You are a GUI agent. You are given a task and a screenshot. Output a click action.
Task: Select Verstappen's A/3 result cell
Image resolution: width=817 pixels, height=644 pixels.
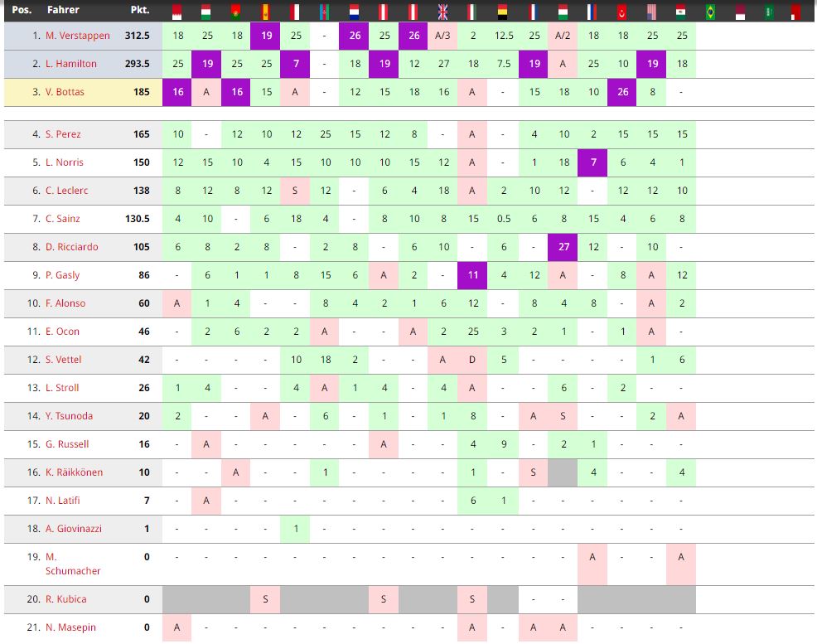(443, 36)
